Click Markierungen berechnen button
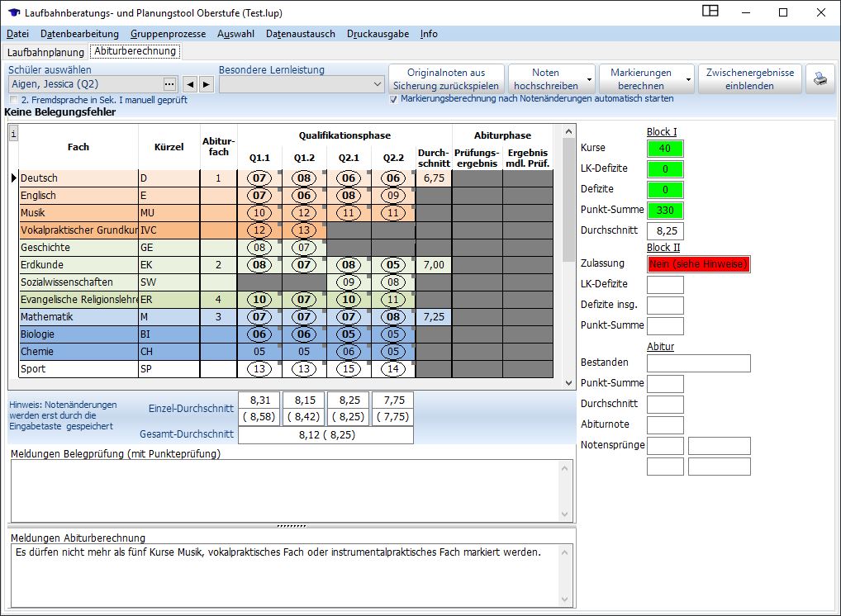Screen dimensions: 841x616 tap(640, 79)
